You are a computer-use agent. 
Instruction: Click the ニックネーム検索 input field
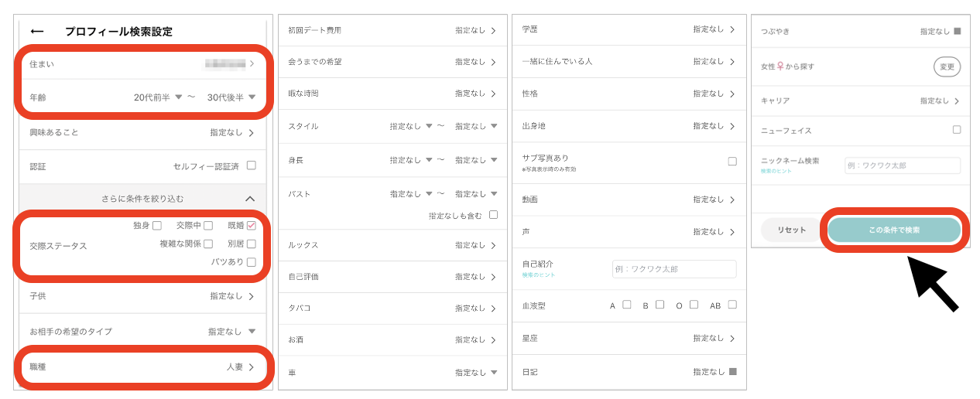point(902,165)
